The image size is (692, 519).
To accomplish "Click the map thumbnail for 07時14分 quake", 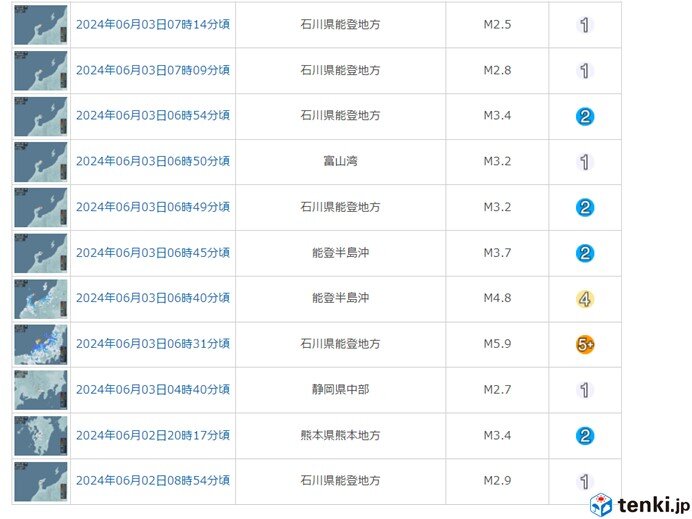I will [41, 25].
